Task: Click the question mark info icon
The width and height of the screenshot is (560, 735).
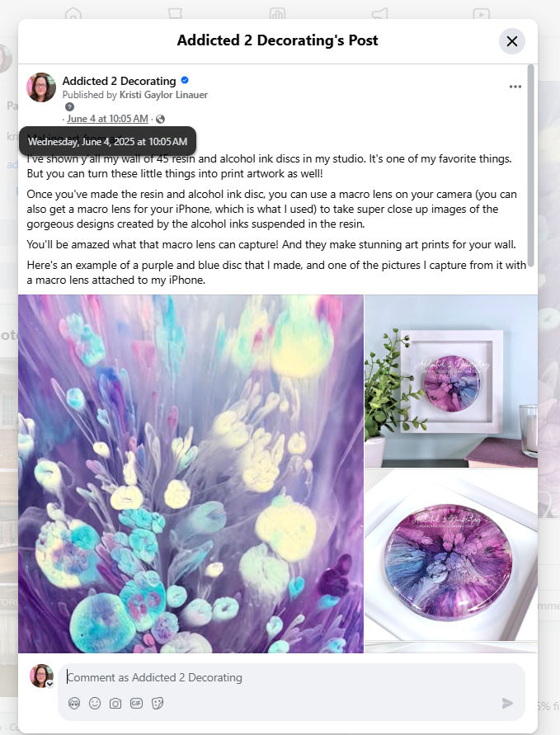Action: coord(69,107)
